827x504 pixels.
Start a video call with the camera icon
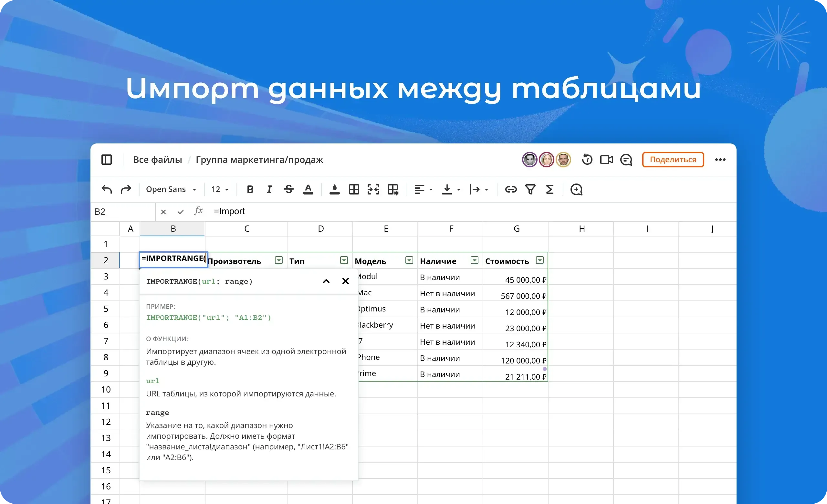click(x=606, y=159)
